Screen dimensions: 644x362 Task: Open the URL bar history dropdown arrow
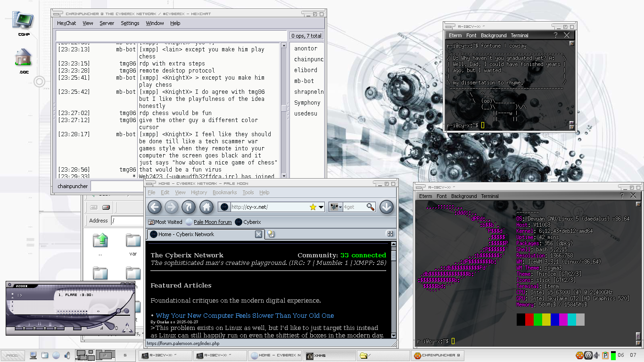321,207
